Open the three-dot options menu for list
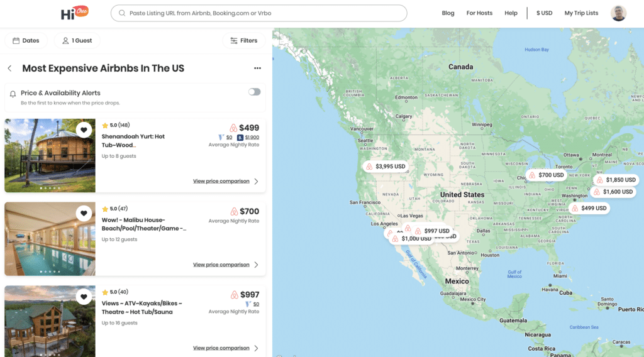The width and height of the screenshot is (644, 357). pos(257,69)
